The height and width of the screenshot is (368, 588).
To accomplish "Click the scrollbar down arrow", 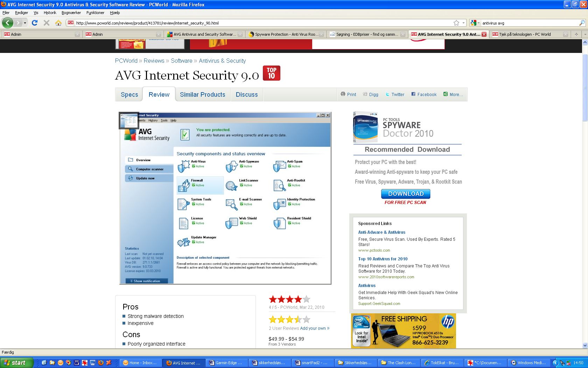I will click(x=585, y=345).
